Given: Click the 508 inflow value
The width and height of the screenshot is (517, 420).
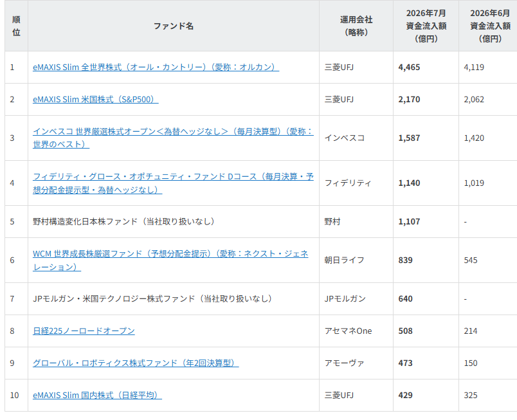Looking at the screenshot, I should (406, 331).
